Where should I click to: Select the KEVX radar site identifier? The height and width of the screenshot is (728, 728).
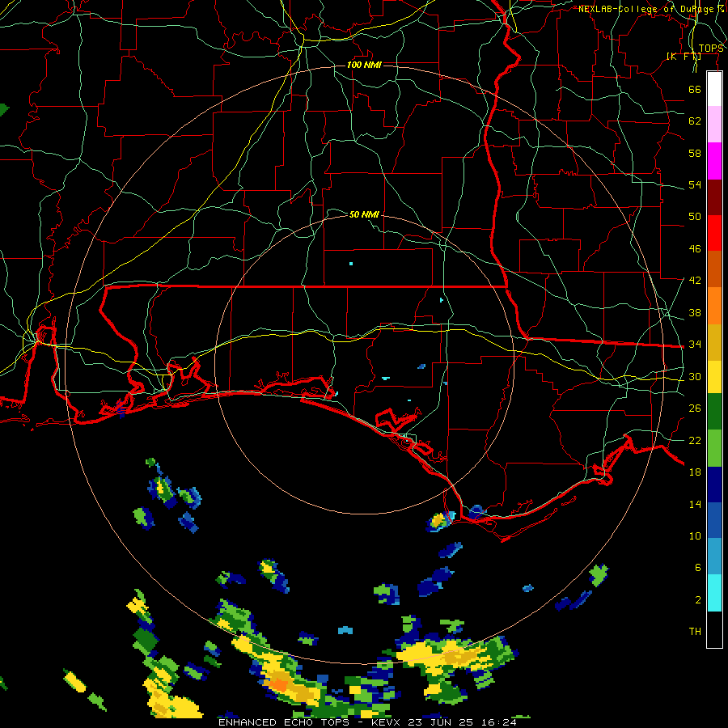coord(387,722)
